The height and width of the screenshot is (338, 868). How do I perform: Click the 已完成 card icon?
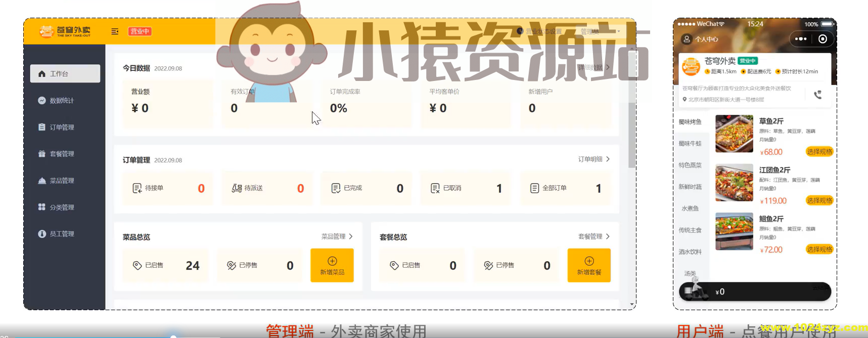(x=336, y=188)
